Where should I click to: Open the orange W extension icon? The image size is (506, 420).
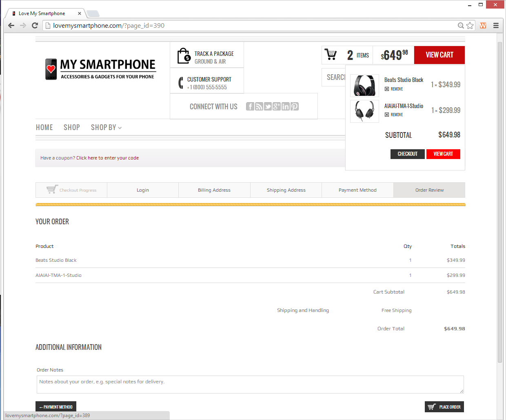[483, 25]
